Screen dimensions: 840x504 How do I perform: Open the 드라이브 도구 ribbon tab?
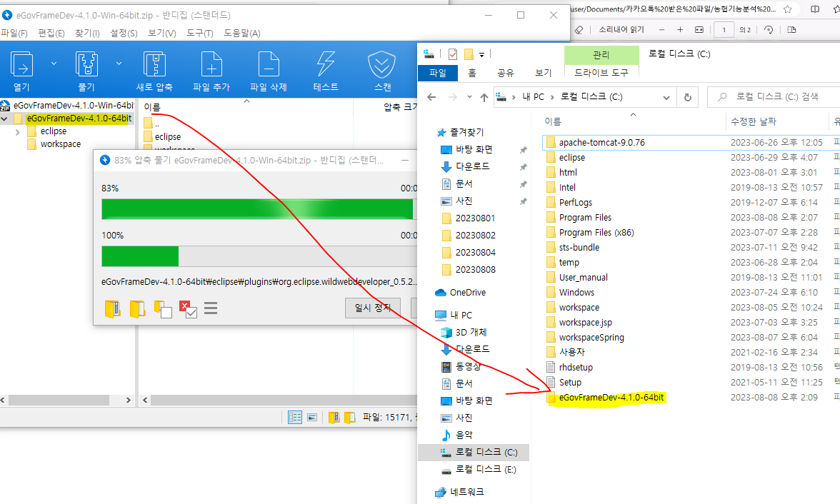[601, 73]
